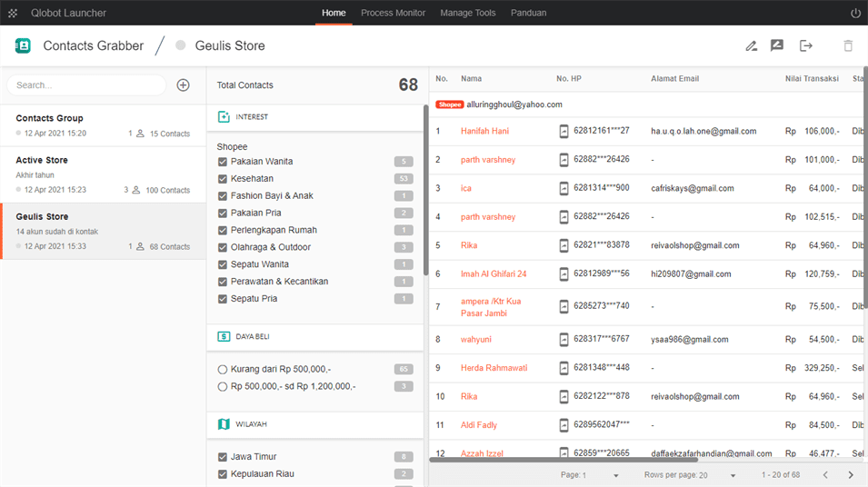Click email ysaa986@gmail.com

[x=690, y=339]
